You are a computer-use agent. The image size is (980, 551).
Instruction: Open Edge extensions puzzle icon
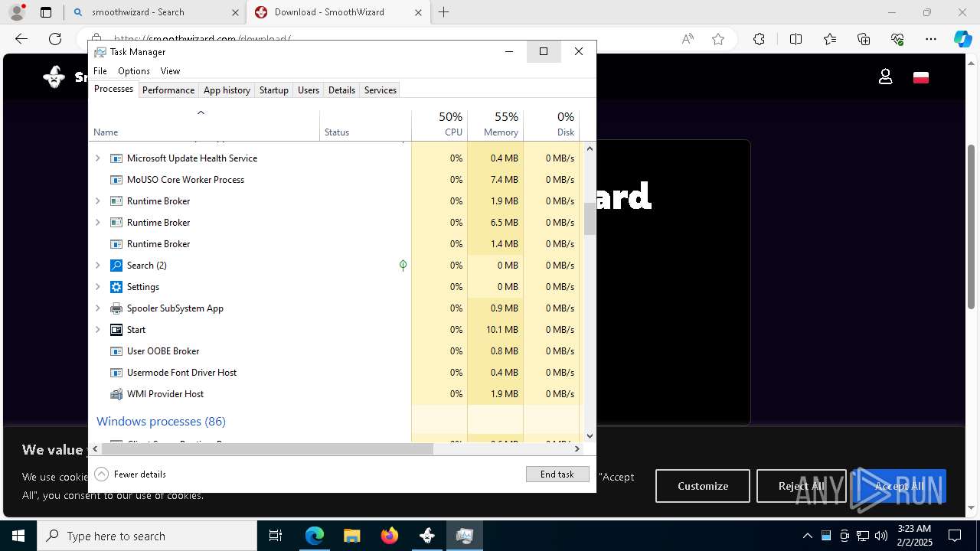pyautogui.click(x=759, y=39)
